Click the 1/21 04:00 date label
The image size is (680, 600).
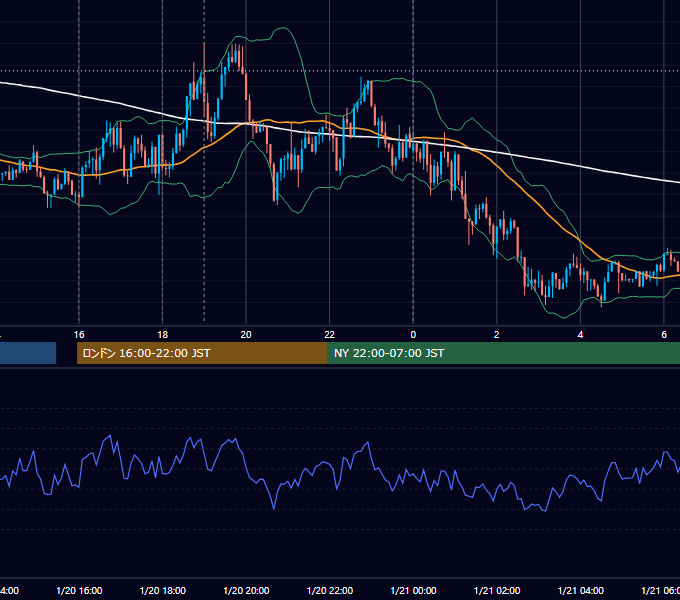pos(580,590)
